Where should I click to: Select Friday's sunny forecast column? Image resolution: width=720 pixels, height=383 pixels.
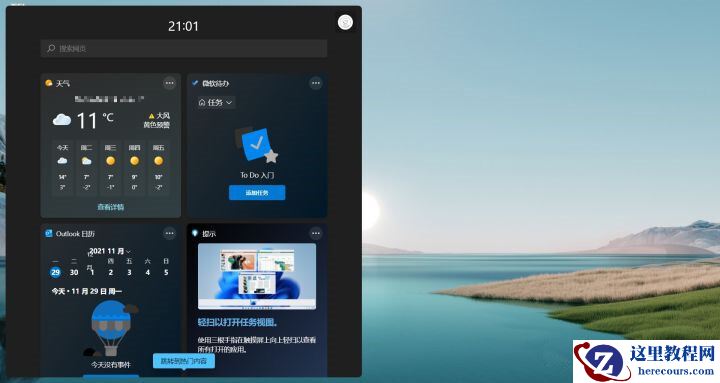pyautogui.click(x=158, y=167)
